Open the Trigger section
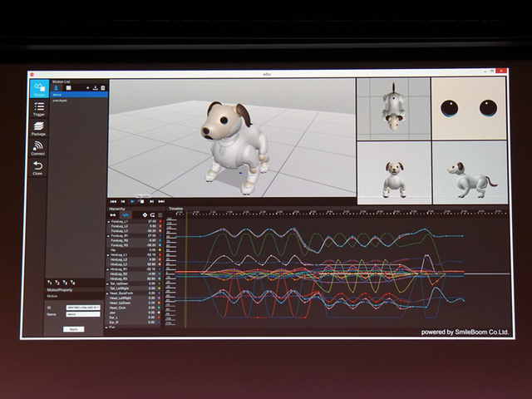Image resolution: width=532 pixels, height=399 pixels. pos(39,109)
